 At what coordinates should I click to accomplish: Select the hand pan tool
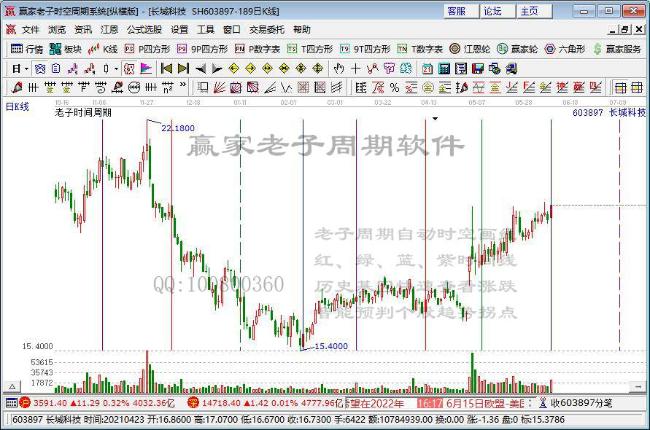pyautogui.click(x=339, y=68)
